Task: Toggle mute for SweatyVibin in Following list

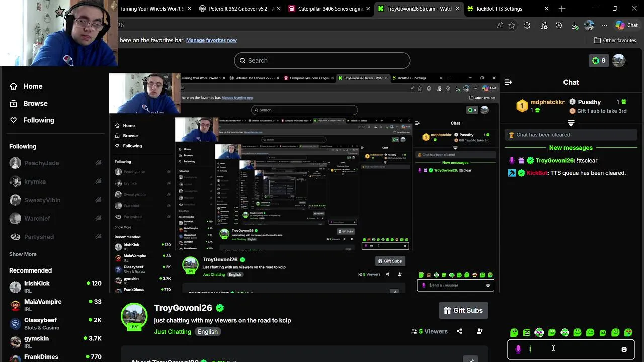Action: 98,200
